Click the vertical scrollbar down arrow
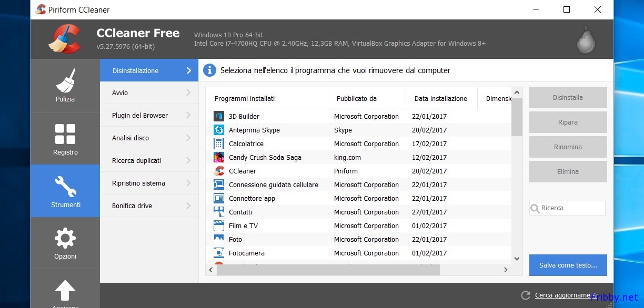Viewport: 644px width, 308px height. (x=517, y=259)
